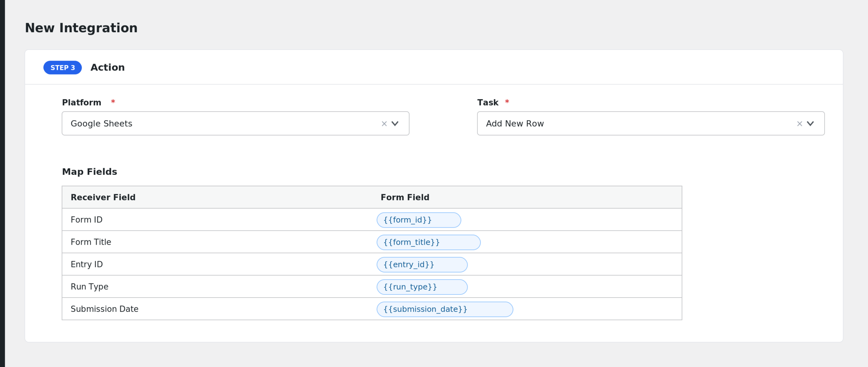Click the STEP 3 badge
Screen dimensions: 868x367
click(x=63, y=68)
